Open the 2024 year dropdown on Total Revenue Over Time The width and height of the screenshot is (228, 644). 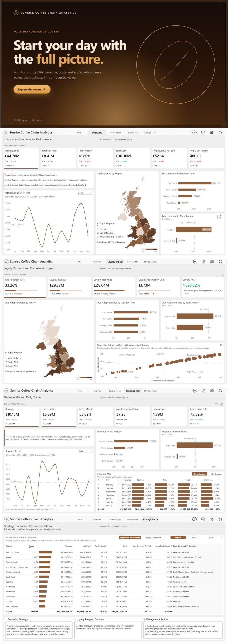pos(85,193)
